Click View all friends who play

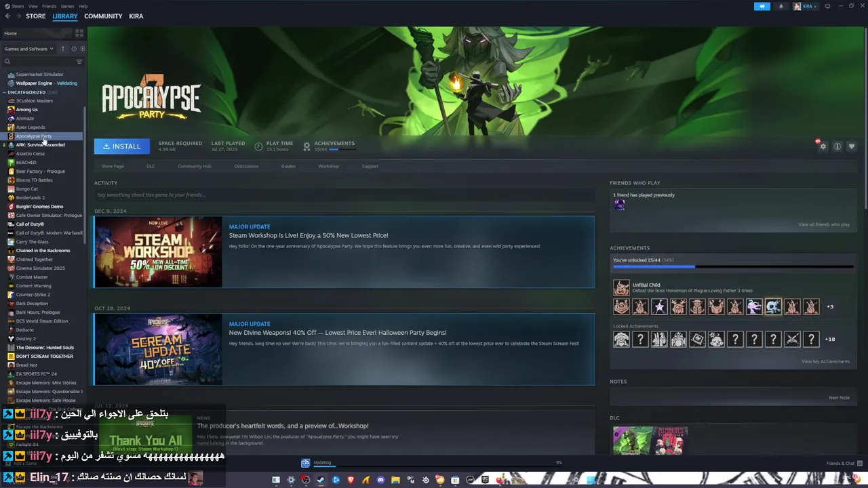pos(824,224)
